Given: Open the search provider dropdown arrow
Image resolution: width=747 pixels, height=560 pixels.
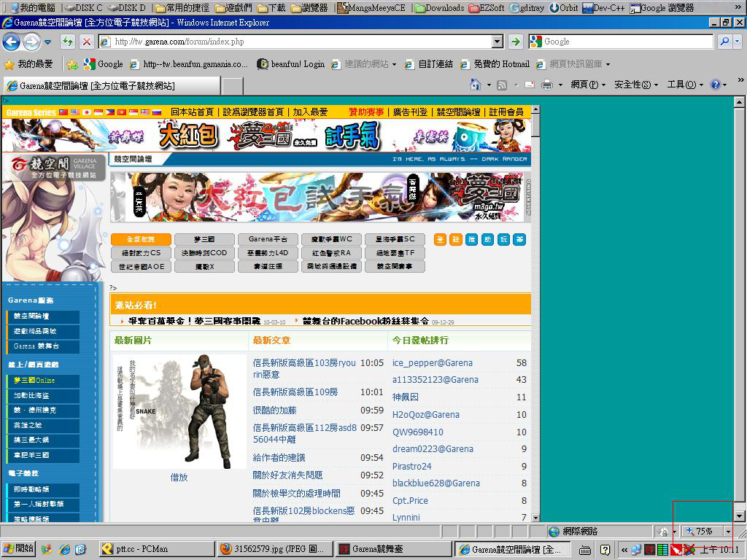Looking at the screenshot, I should [x=738, y=42].
